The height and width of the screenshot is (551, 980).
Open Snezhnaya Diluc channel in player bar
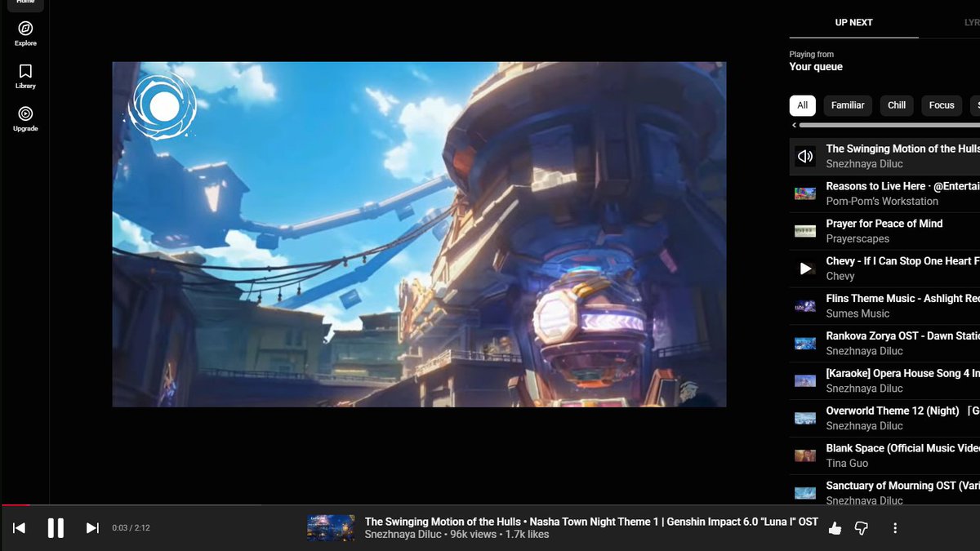click(403, 535)
